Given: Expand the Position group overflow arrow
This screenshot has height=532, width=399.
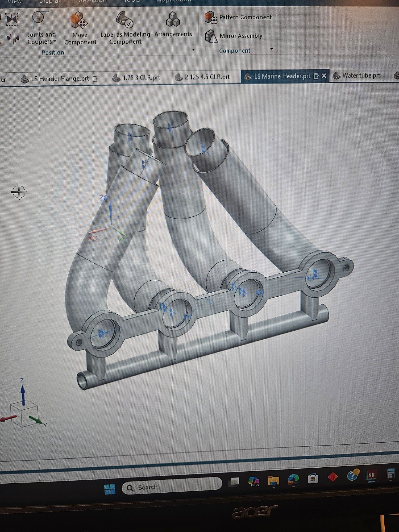Looking at the screenshot, I should point(193,50).
